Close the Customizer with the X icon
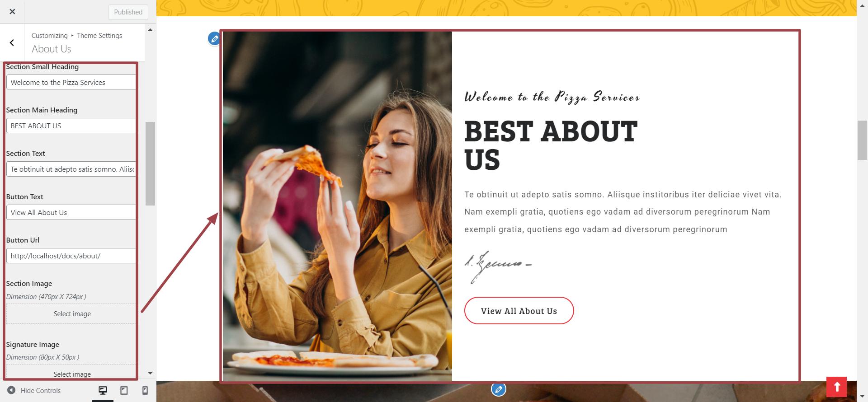868x402 pixels. (12, 12)
